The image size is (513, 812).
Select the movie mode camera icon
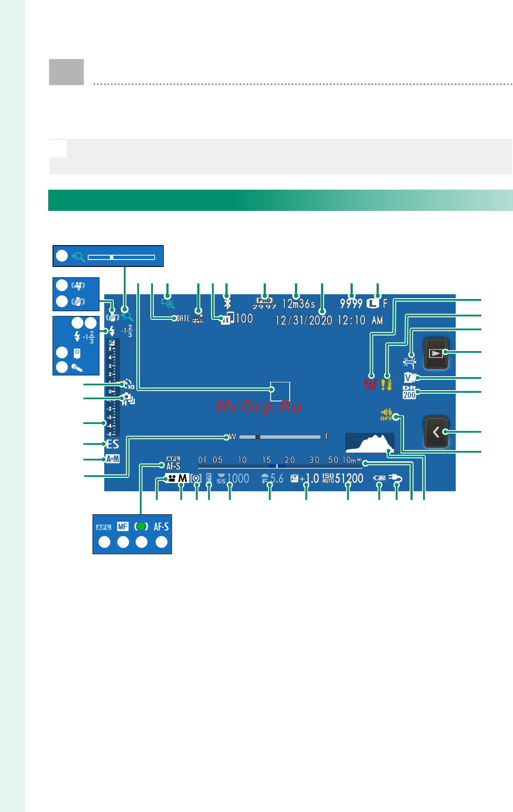point(172,478)
